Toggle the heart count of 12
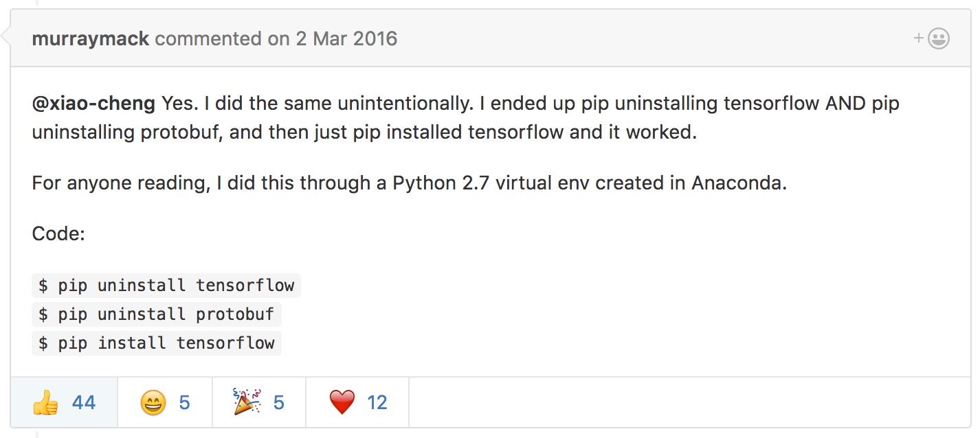This screenshot has width=980, height=438. [x=377, y=402]
